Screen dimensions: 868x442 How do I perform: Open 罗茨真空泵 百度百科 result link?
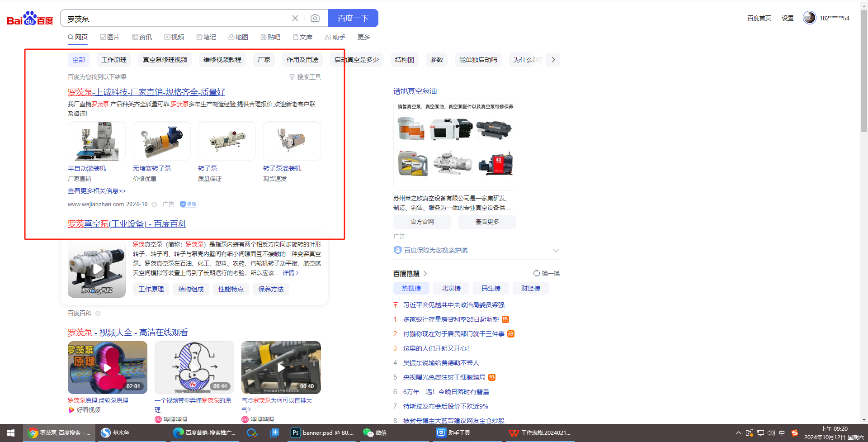[127, 224]
